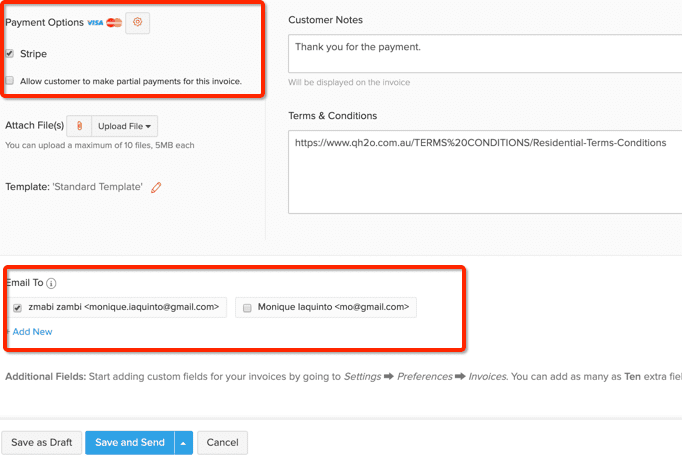Uncheck zmabi zambi email recipient

(x=17, y=308)
